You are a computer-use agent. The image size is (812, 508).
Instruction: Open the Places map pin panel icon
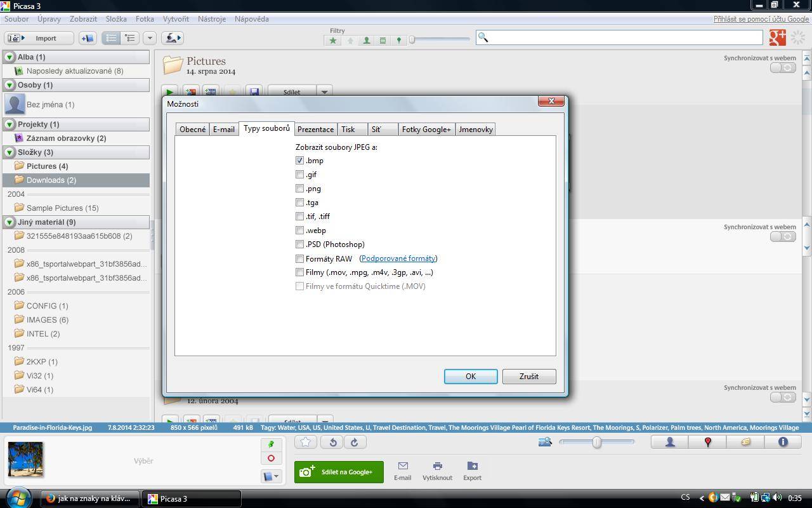tap(707, 442)
